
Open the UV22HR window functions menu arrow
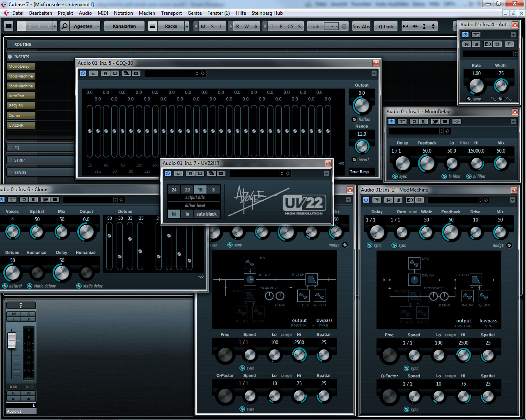click(326, 173)
